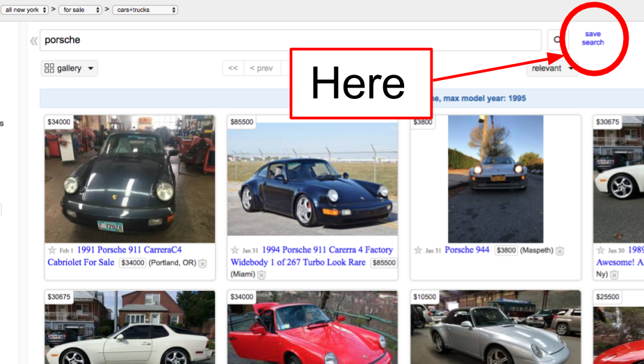The width and height of the screenshot is (644, 364).
Task: Go to first page with '<<' button
Action: [233, 68]
